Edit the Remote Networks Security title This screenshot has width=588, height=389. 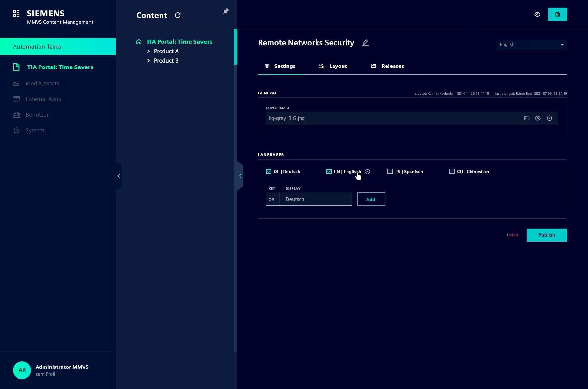(365, 43)
